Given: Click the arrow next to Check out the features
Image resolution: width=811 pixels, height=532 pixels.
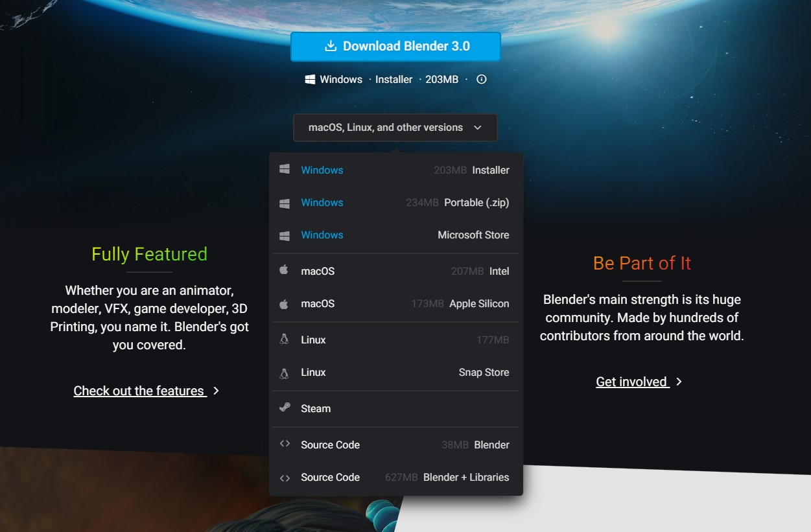Looking at the screenshot, I should click(x=217, y=391).
